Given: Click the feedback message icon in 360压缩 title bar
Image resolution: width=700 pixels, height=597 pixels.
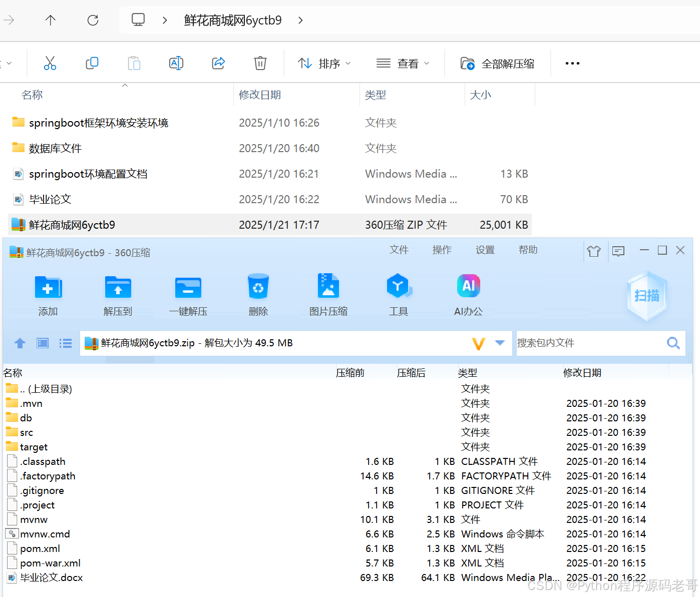Looking at the screenshot, I should click(618, 251).
